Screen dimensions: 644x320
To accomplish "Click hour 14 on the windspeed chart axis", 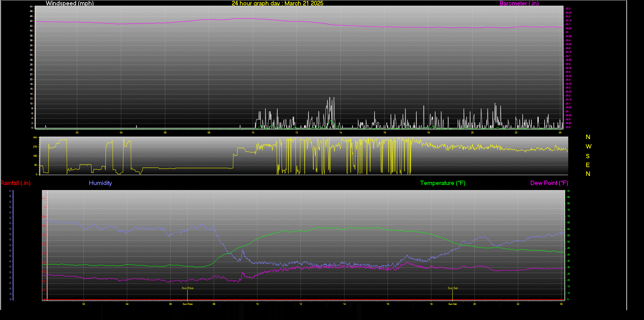I will pos(341,132).
